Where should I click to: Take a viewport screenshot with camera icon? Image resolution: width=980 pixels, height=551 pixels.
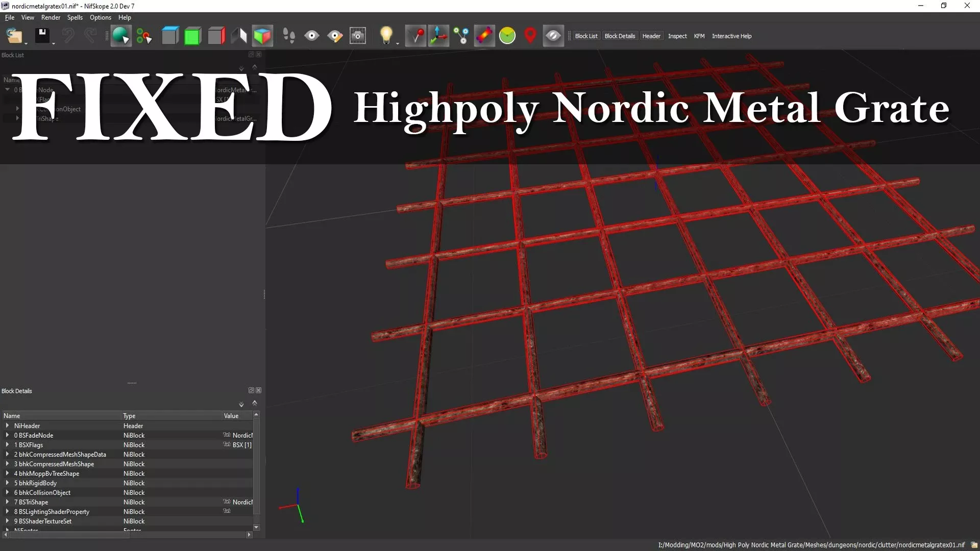tap(358, 36)
